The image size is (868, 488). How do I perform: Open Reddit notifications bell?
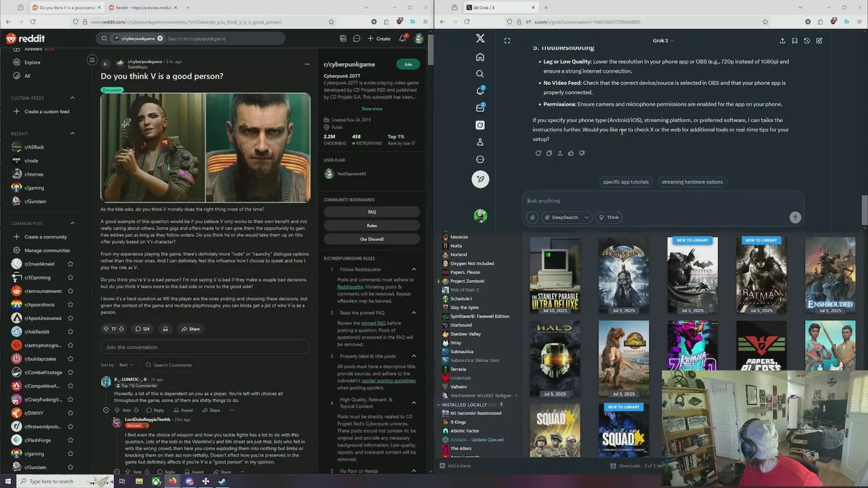pyautogui.click(x=402, y=39)
